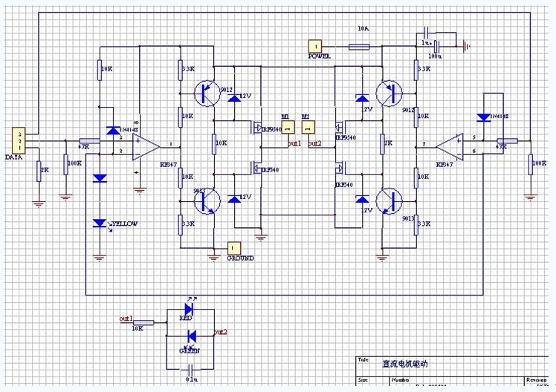Screen dimensions: 556x392
Task: Click the YELLOW LED symbol
Action: (99, 222)
